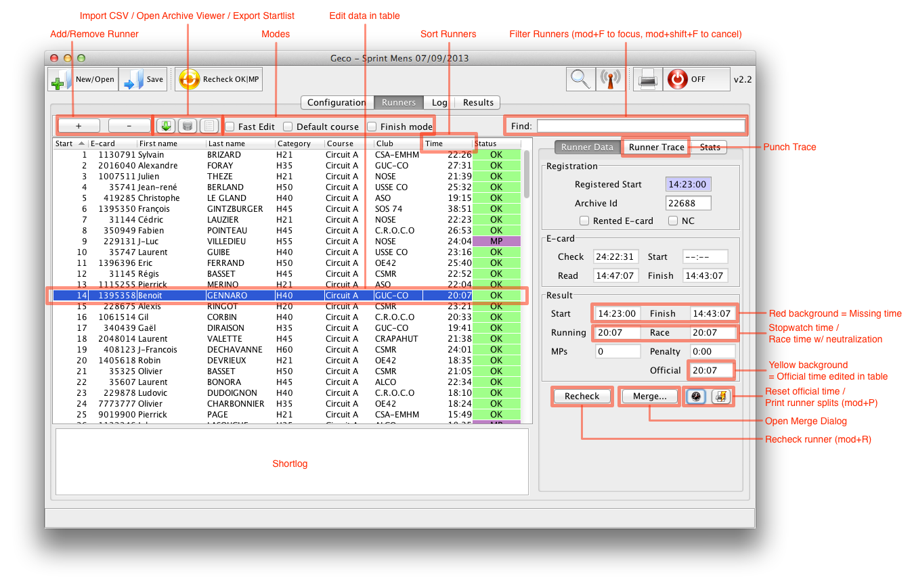Screen dimensions: 912x588
Task: Click the MP status of VILLEDIEU
Action: coord(496,241)
